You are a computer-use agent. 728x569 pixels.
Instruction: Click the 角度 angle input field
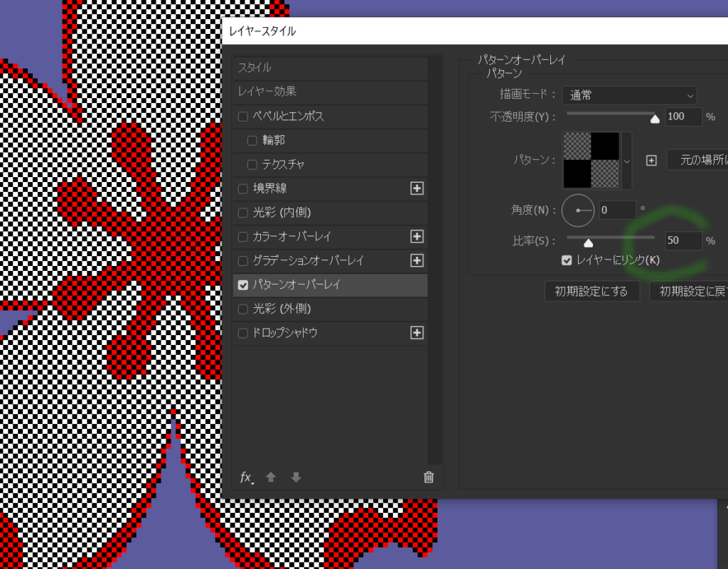617,211
